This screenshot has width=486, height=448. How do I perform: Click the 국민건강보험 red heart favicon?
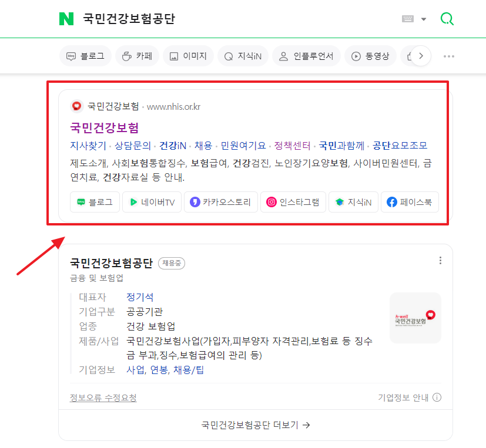click(x=76, y=106)
